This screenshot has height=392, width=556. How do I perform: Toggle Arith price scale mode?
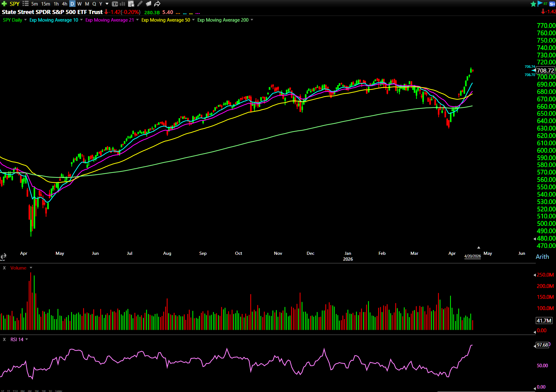pyautogui.click(x=542, y=257)
